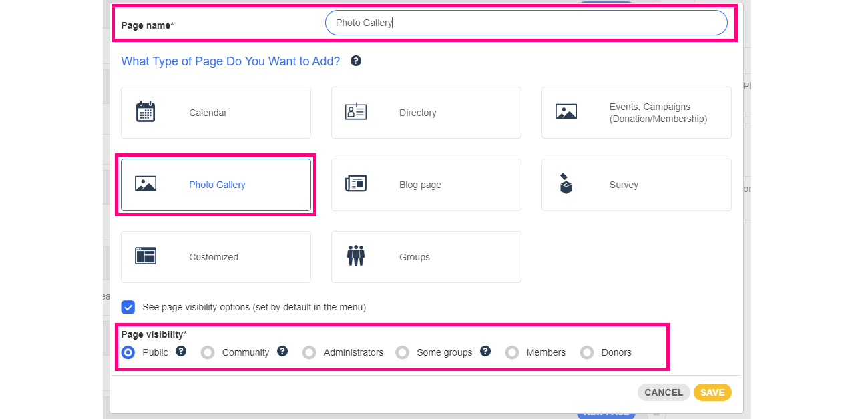The image size is (868, 419).
Task: Set page visibility to Donors
Action: (586, 352)
